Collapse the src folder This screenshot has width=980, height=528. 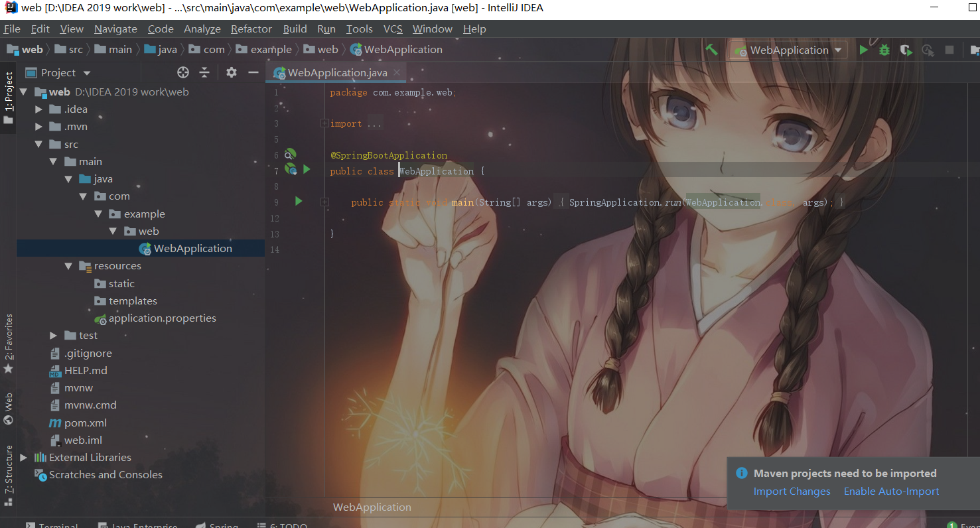click(38, 144)
